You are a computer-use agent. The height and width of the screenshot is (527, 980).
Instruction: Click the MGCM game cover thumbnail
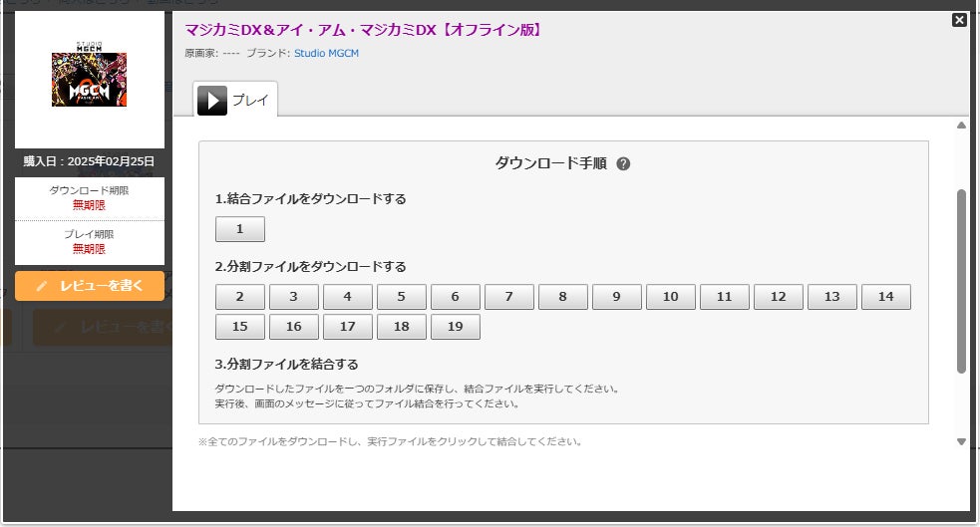[x=89, y=80]
